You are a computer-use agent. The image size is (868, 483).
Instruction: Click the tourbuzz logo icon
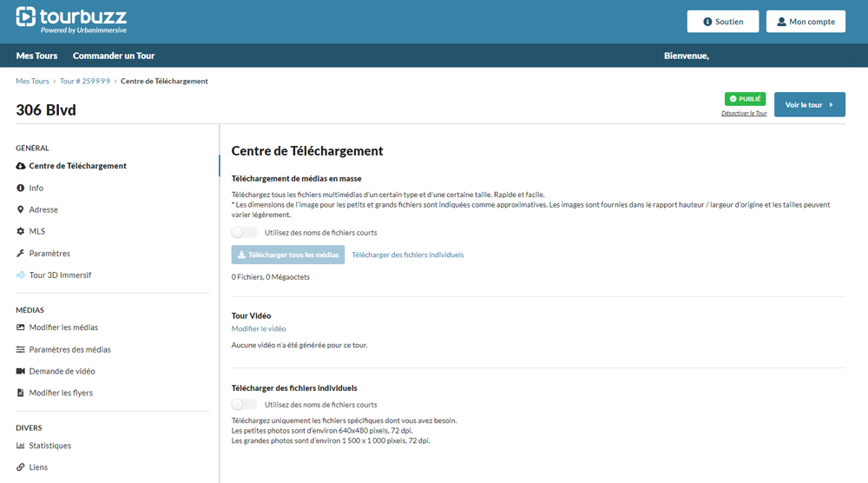(26, 17)
